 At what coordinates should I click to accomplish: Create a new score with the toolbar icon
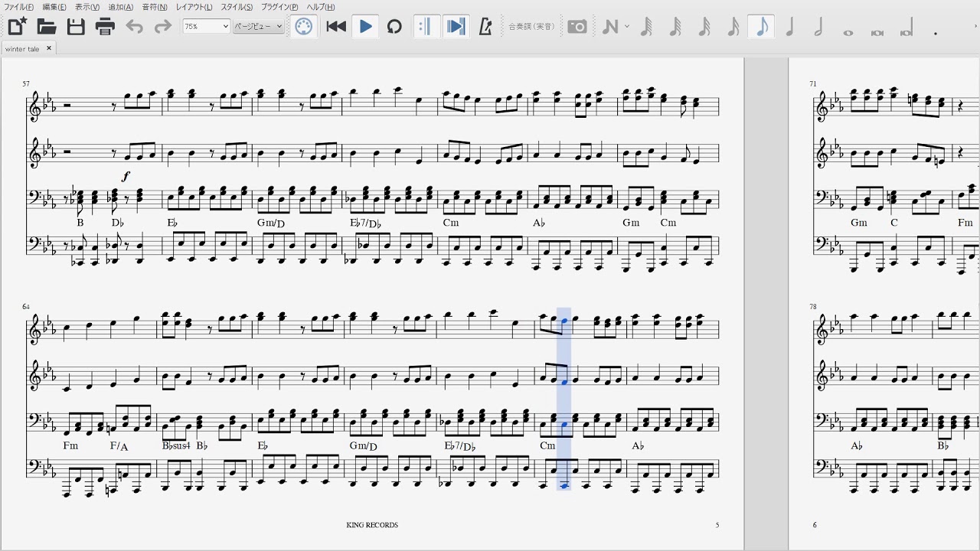pyautogui.click(x=17, y=27)
